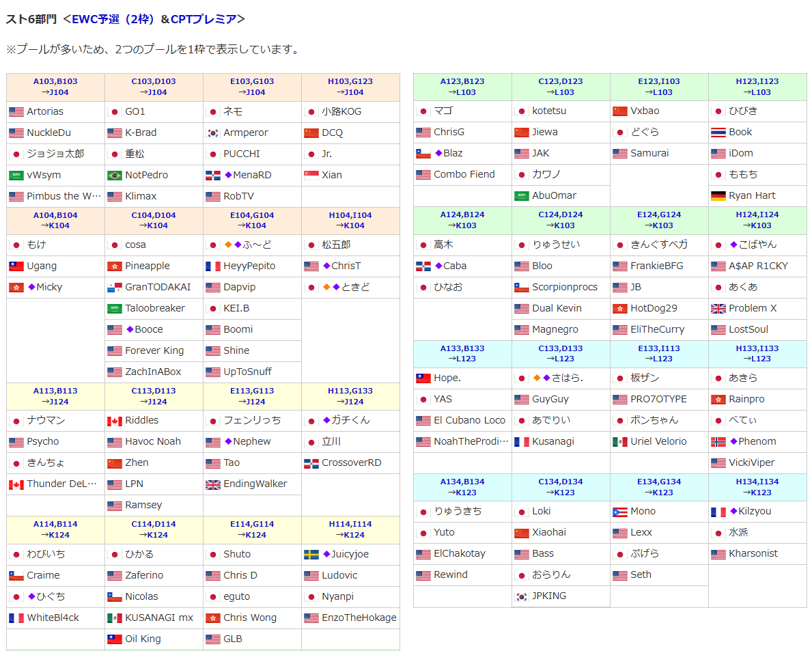
Task: Select player name CrossoverRD
Action: coord(352,463)
